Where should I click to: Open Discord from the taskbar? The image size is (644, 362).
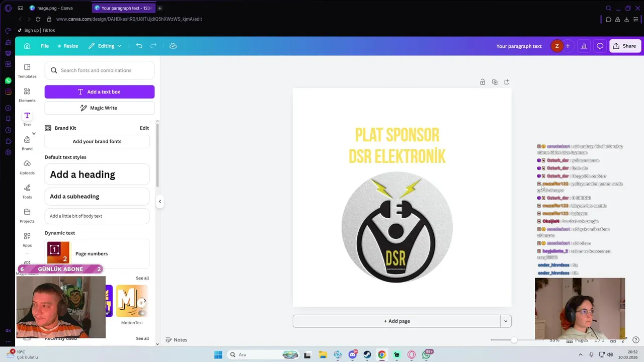[x=353, y=354]
